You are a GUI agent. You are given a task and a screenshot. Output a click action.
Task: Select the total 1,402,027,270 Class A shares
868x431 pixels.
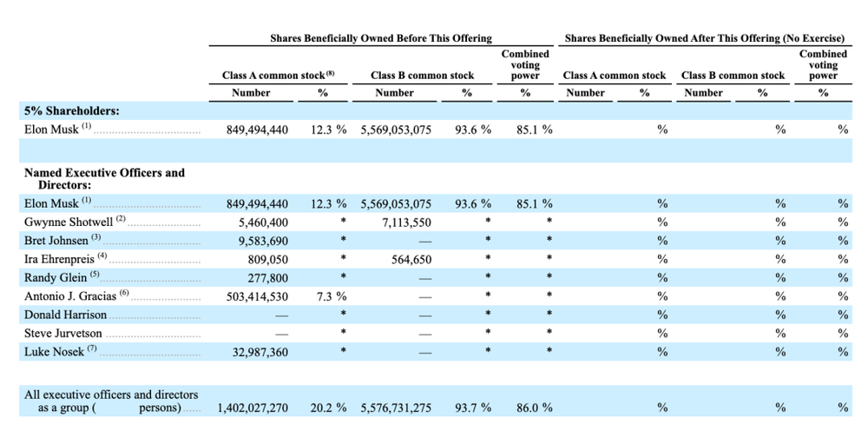[x=253, y=408]
